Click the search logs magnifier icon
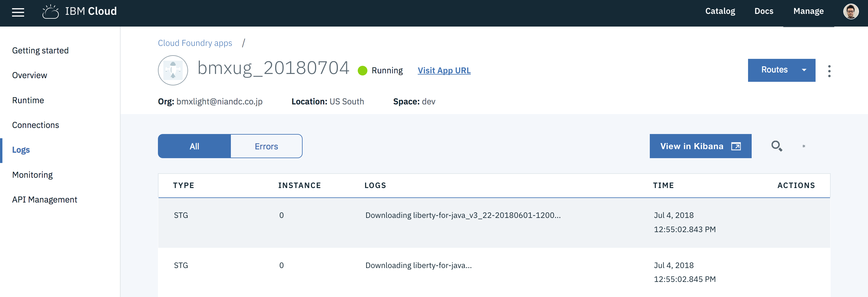This screenshot has height=297, width=868. tap(777, 146)
